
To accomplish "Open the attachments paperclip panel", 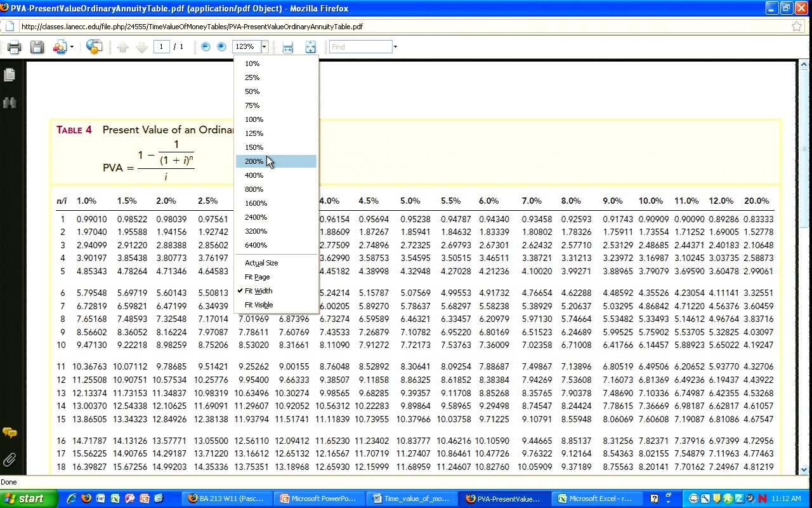I will tap(10, 459).
